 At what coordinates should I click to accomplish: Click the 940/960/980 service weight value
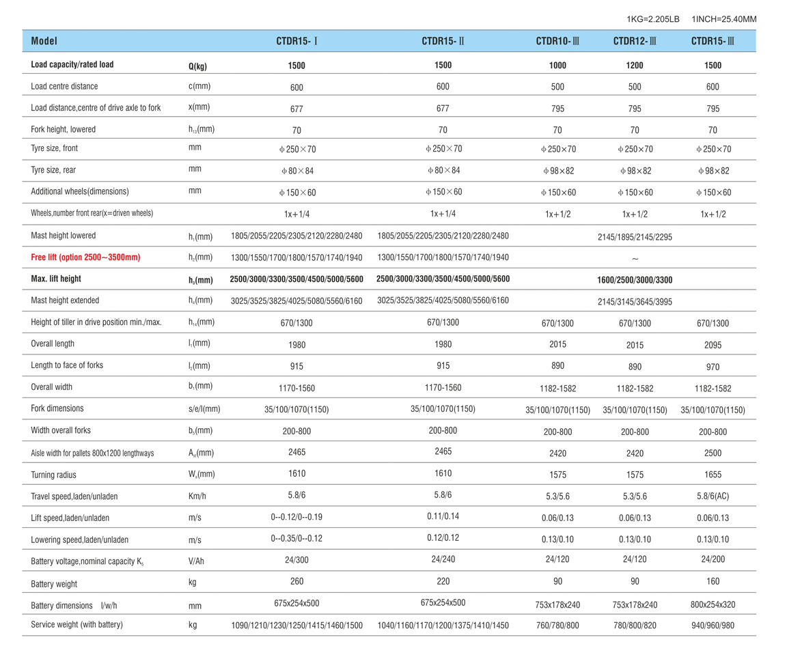[713, 626]
